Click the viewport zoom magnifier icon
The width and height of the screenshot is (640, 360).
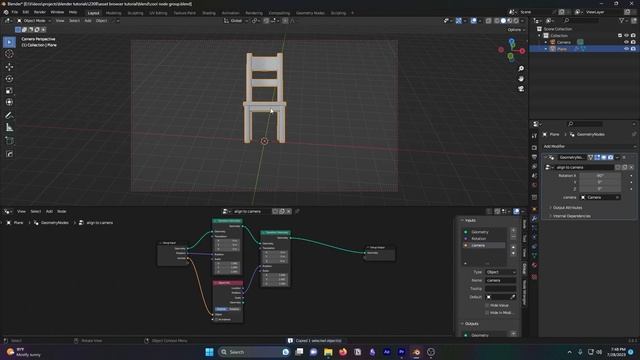(x=521, y=69)
